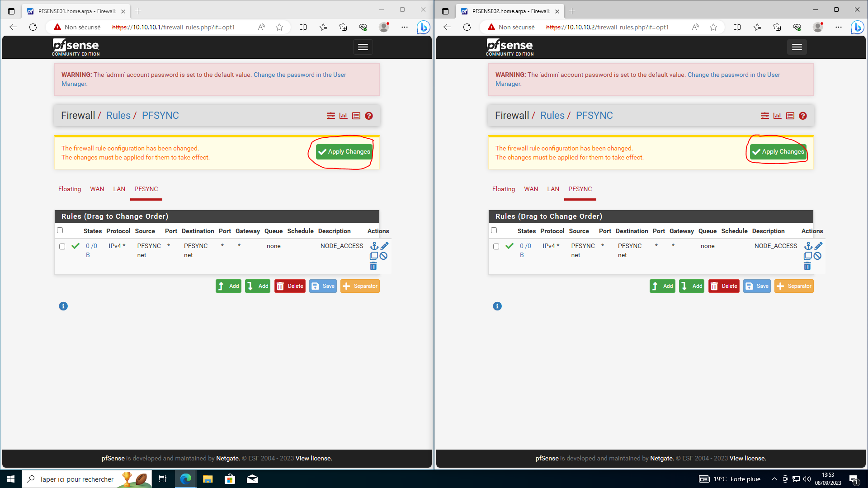Toggle select-all checkbox in right rules table header
Image resolution: width=868 pixels, height=488 pixels.
494,230
